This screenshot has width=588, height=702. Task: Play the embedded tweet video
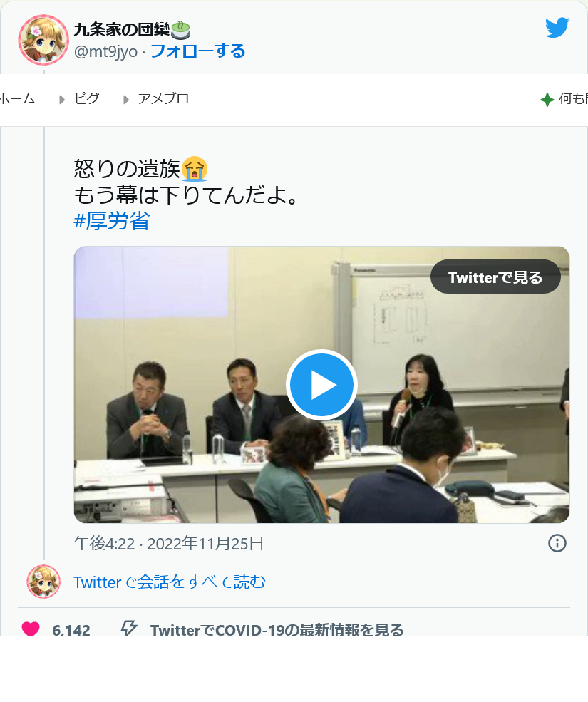pyautogui.click(x=321, y=385)
